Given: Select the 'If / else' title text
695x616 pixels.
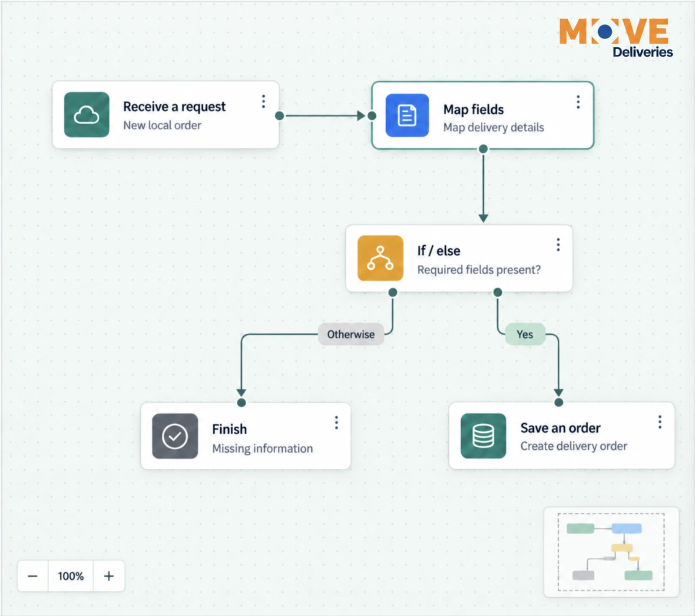Looking at the screenshot, I should [439, 251].
